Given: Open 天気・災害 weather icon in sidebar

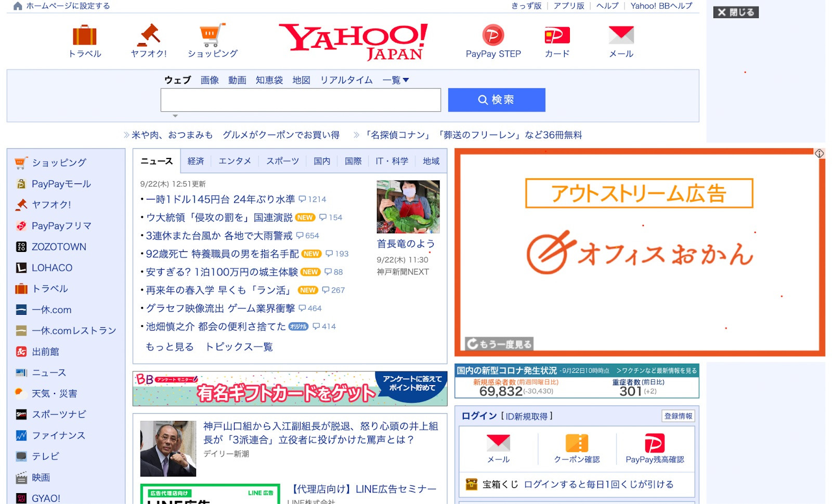Looking at the screenshot, I should (x=21, y=393).
